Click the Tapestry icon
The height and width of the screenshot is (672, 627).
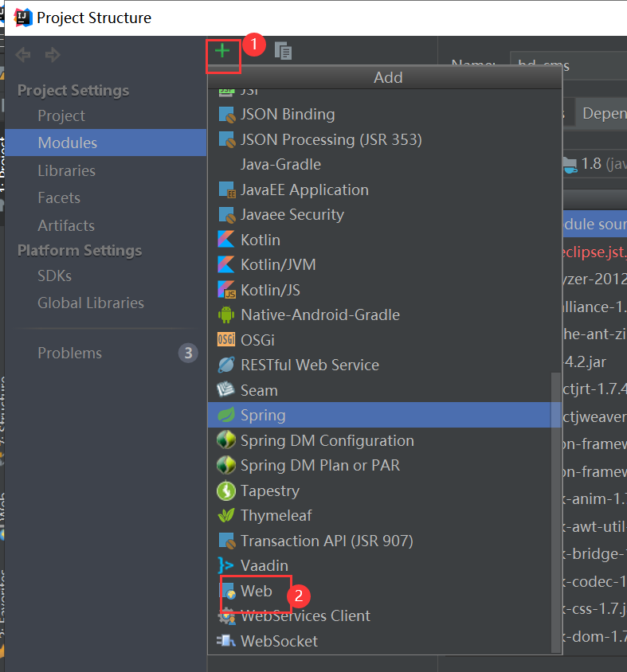tap(226, 490)
